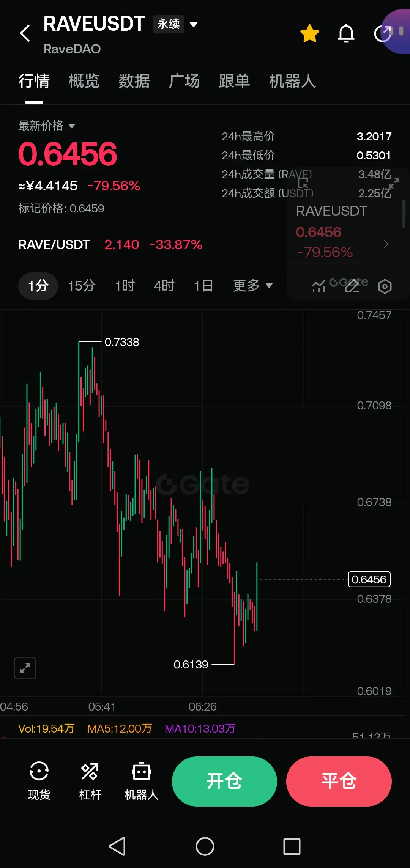
Task: Open the 数据 tab
Action: pos(134,81)
